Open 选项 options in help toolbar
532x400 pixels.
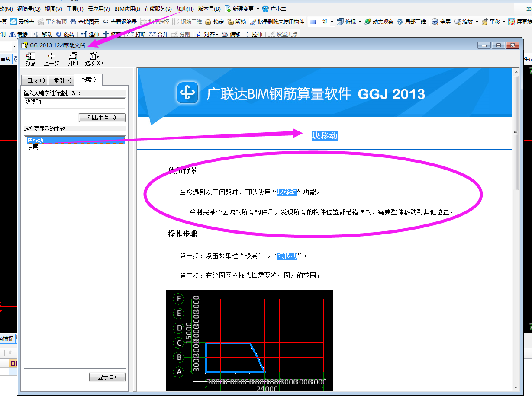94,59
